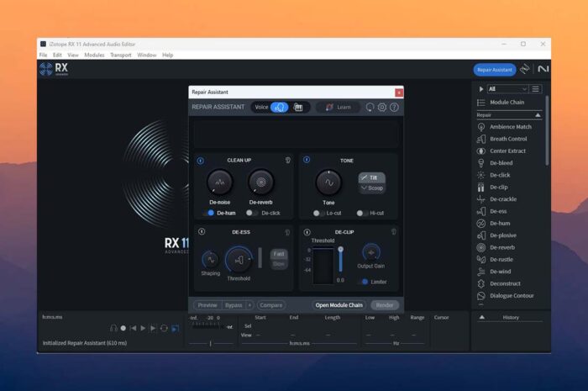Screen dimensions: 588x391
Task: Open De-clip in the module list
Action: 492,187
